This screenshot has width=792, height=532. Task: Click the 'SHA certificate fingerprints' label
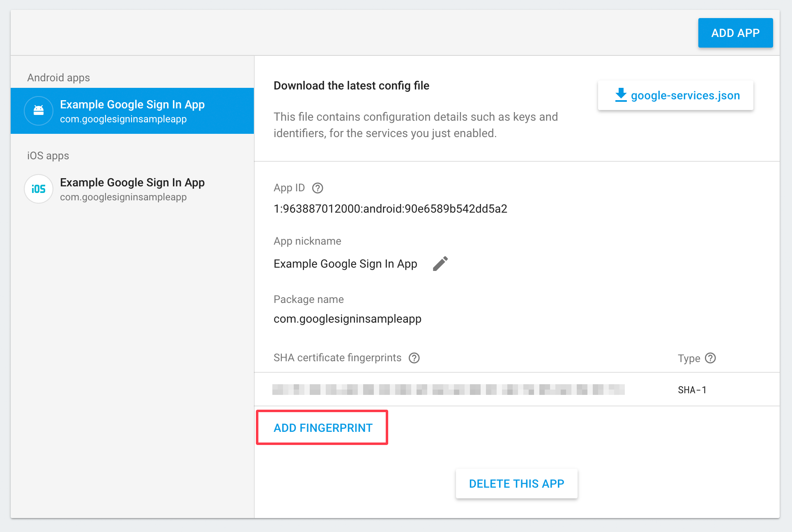[337, 358]
